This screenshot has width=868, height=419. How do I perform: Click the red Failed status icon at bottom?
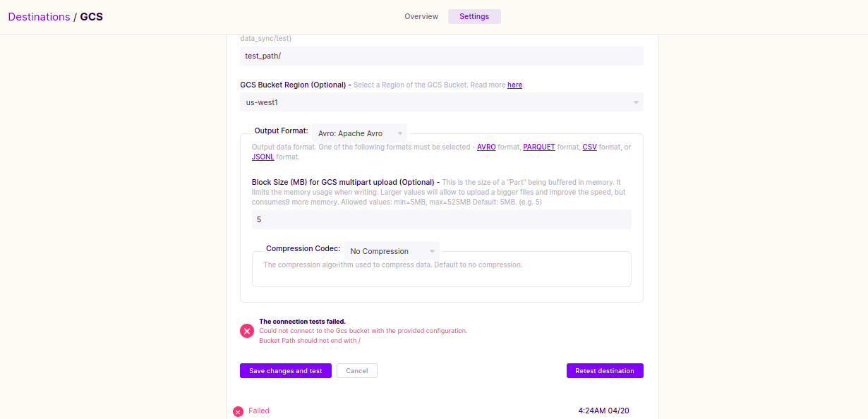238,411
